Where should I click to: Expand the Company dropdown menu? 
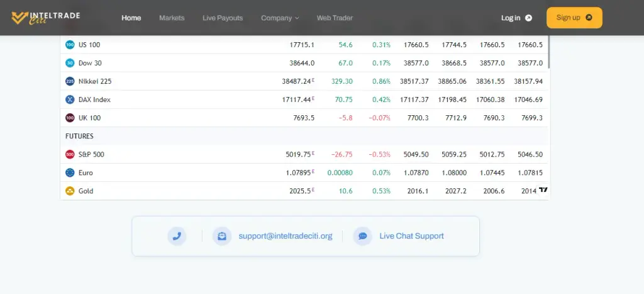click(280, 18)
